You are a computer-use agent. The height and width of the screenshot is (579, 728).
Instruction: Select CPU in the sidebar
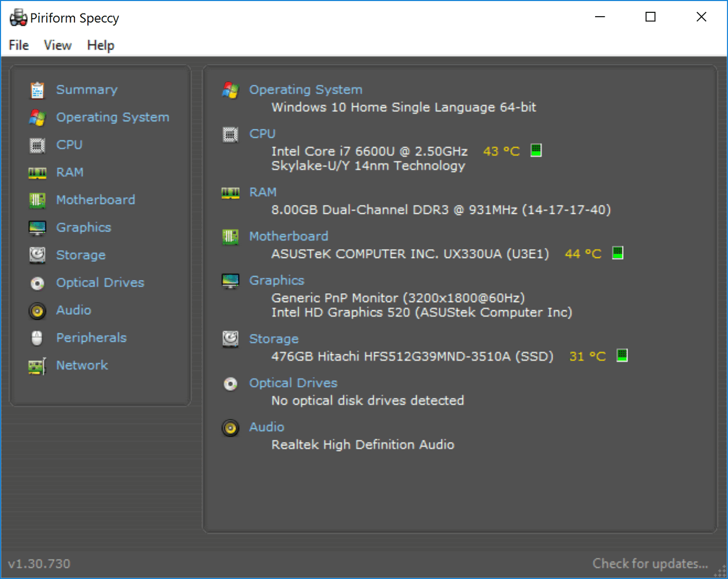point(69,145)
